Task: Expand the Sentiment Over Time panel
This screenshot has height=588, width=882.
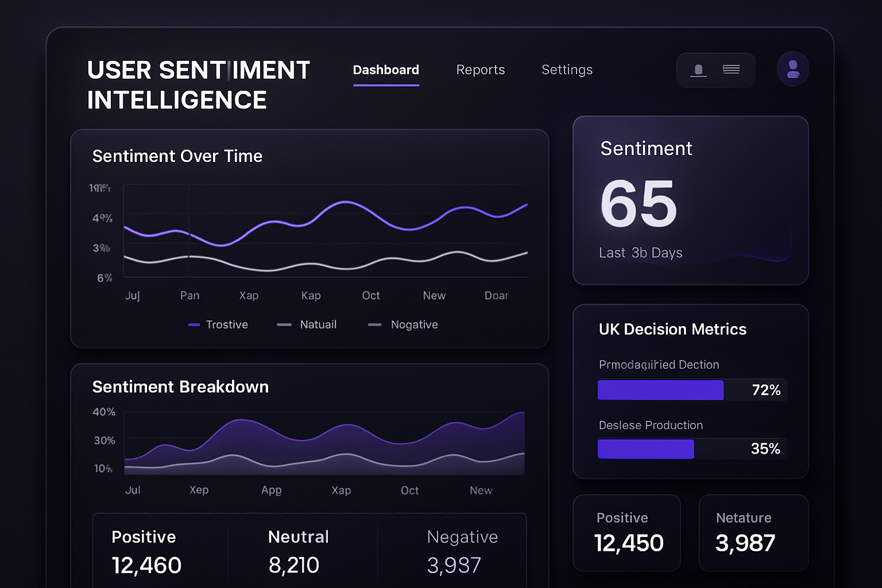Action: [177, 156]
